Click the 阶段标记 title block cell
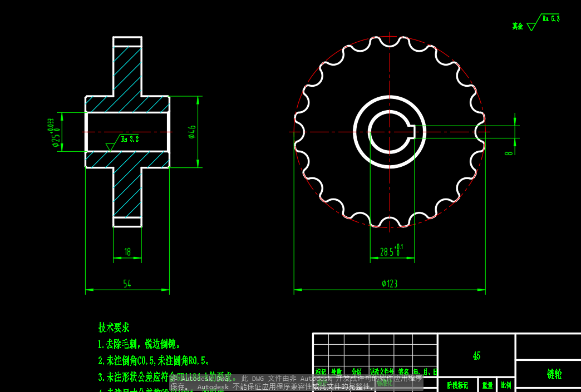The width and height of the screenshot is (581, 392). tap(457, 385)
